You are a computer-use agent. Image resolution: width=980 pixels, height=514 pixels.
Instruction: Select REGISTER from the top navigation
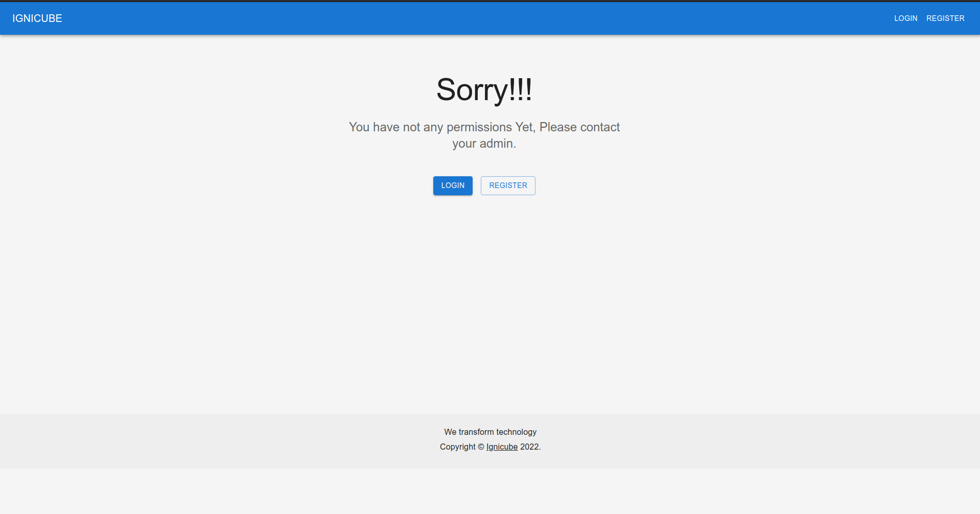(945, 18)
